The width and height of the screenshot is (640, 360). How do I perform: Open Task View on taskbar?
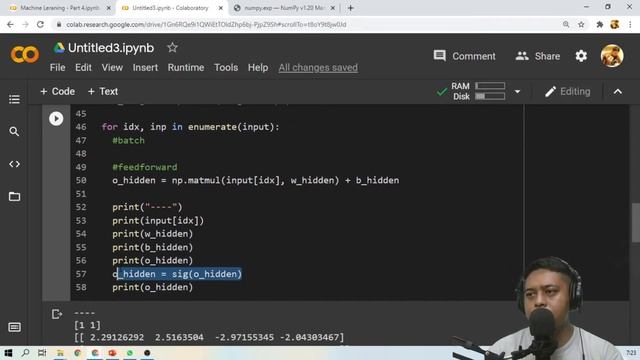coord(42,353)
